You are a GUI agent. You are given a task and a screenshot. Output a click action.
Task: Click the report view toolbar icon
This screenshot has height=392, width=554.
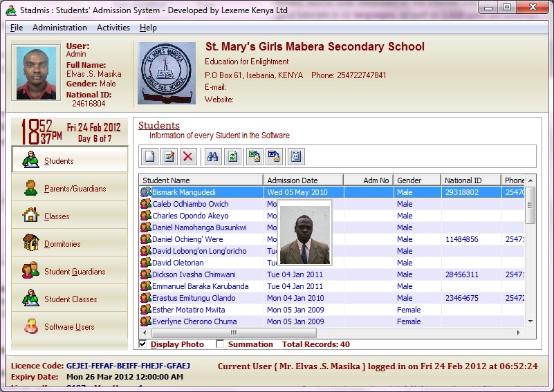click(296, 157)
